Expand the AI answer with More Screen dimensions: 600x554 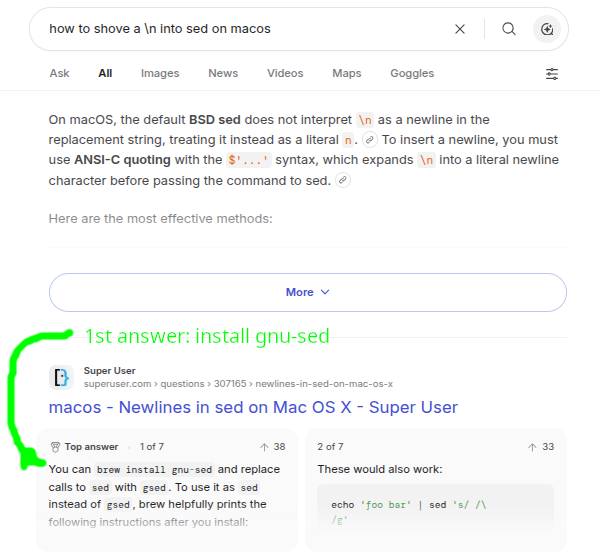pos(308,292)
